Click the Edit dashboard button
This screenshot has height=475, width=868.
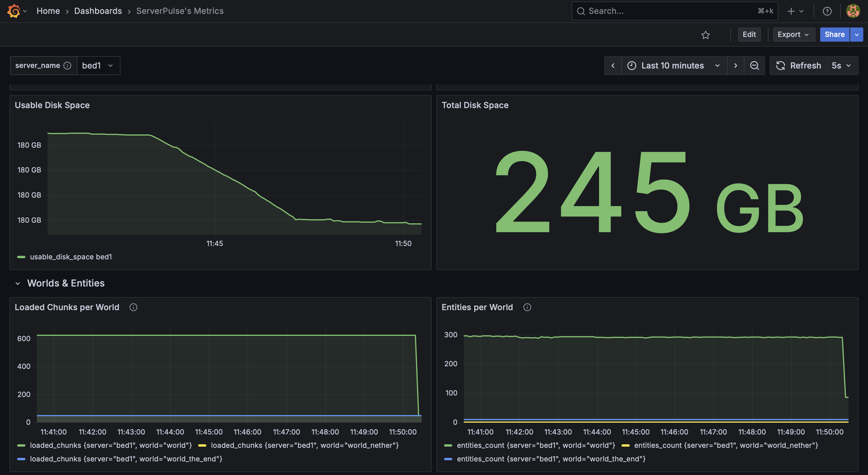tap(749, 34)
